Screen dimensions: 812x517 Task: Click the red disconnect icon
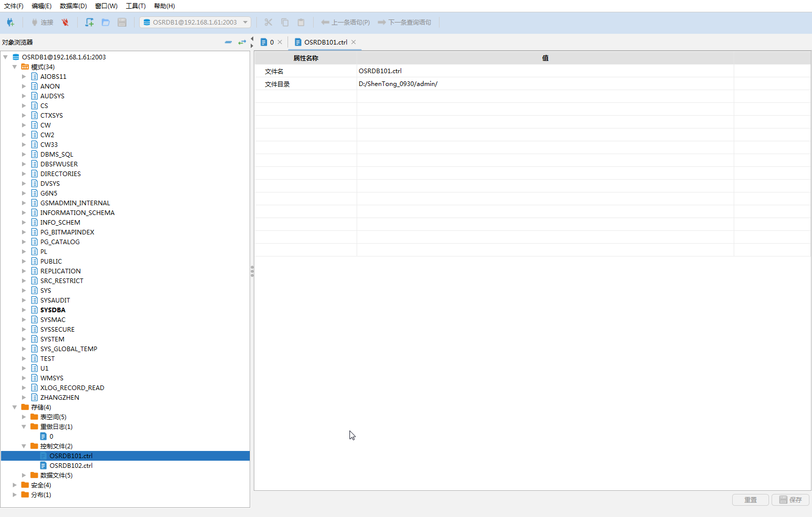click(x=65, y=23)
